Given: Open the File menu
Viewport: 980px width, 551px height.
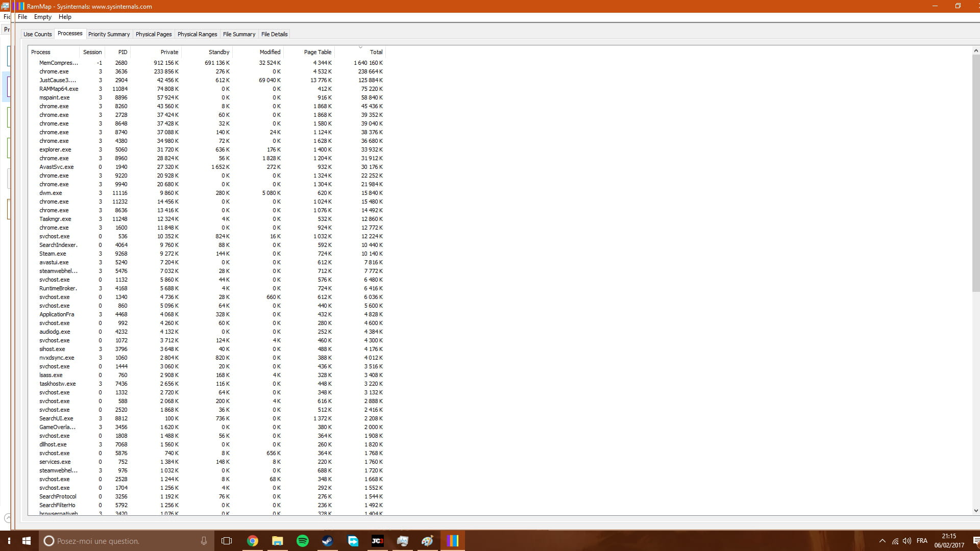Looking at the screenshot, I should [x=22, y=17].
